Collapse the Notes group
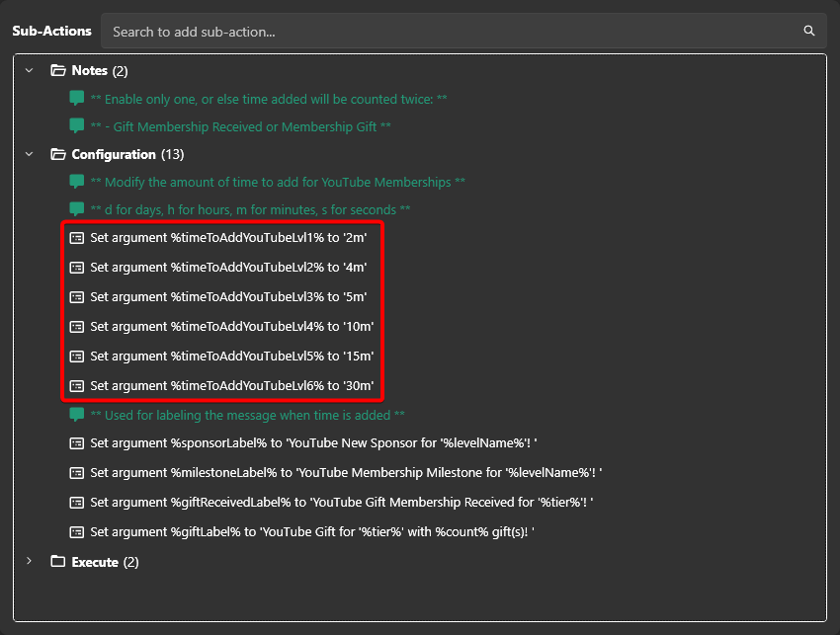 tap(29, 70)
